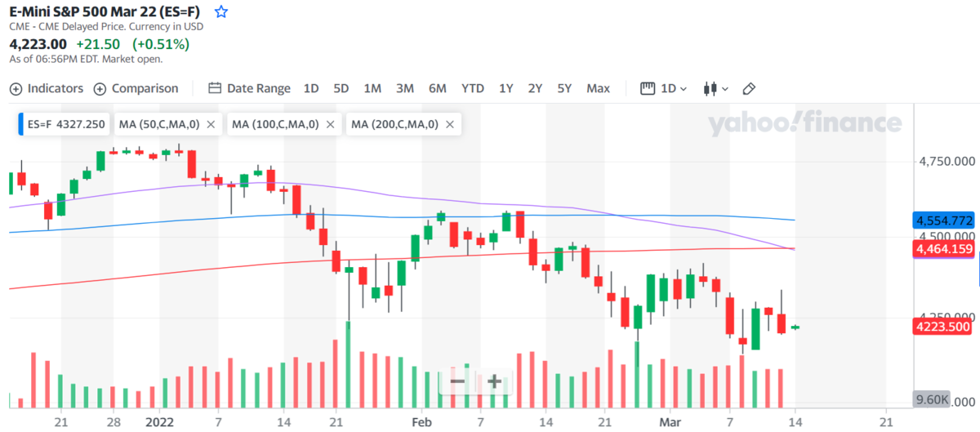The image size is (980, 432).
Task: Click the MA (100,C,MA,0) label
Action: (x=275, y=124)
